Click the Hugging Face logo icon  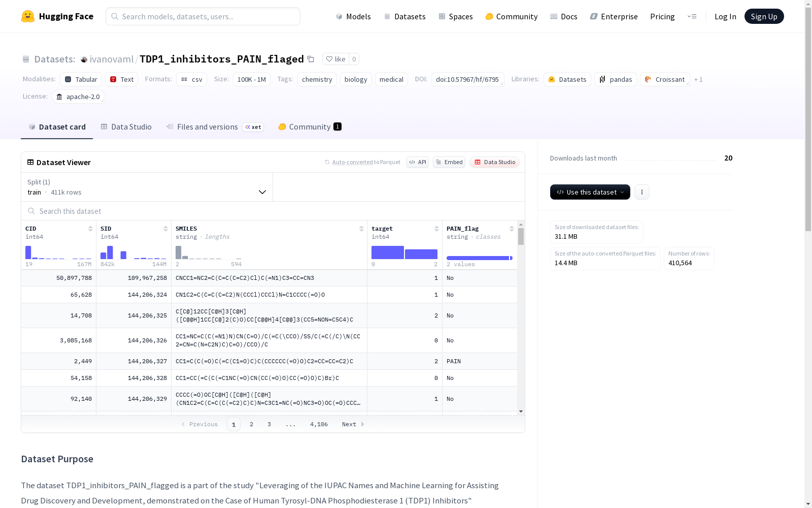[28, 16]
